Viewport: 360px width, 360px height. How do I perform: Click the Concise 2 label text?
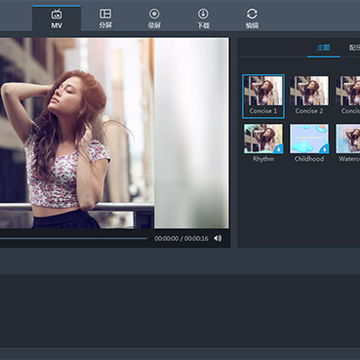pos(309,111)
